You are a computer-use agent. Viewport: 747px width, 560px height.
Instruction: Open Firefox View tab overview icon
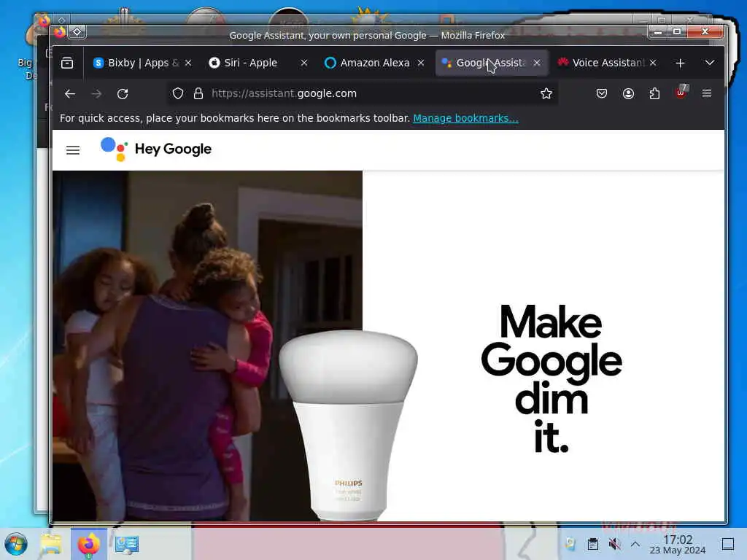click(x=67, y=63)
